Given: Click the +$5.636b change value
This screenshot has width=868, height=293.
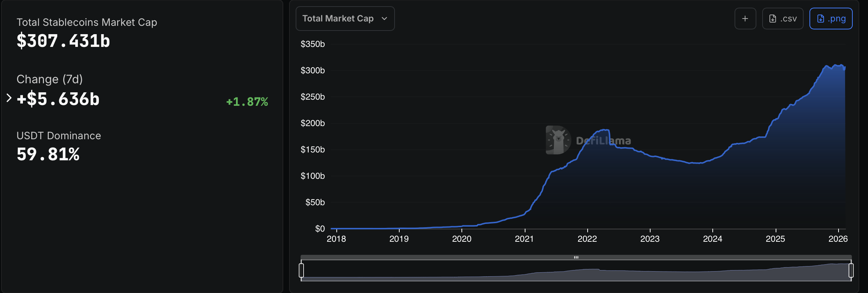Looking at the screenshot, I should coord(58,99).
